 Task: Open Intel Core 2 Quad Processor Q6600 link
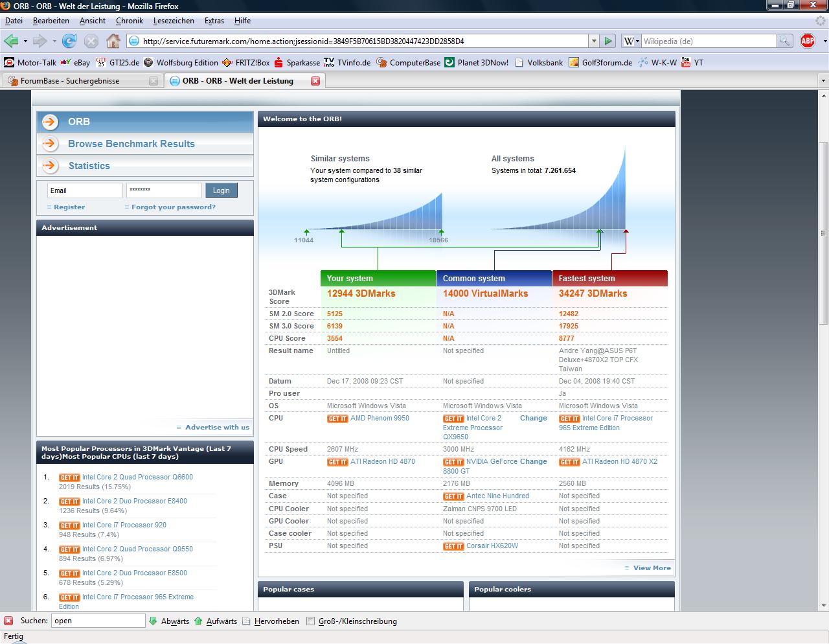point(137,477)
